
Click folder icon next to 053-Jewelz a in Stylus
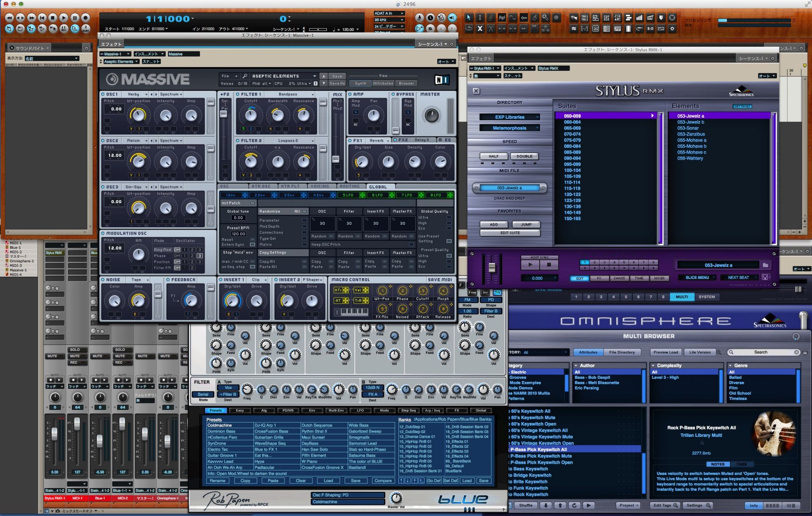click(765, 265)
